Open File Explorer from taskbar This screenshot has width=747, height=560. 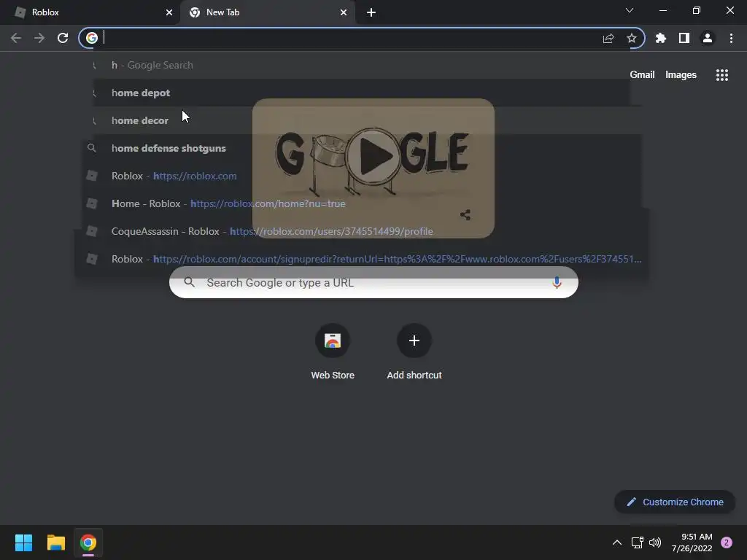[x=55, y=542]
